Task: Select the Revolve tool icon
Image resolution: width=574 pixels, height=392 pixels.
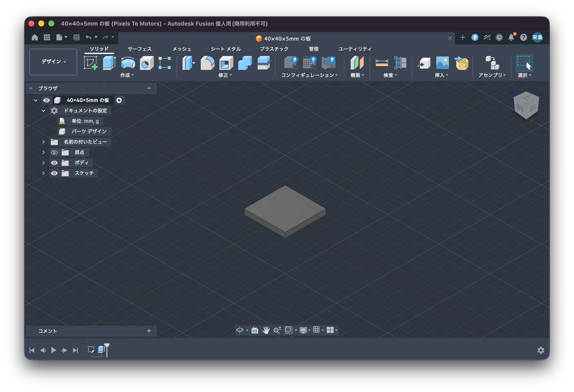Action: coord(128,63)
